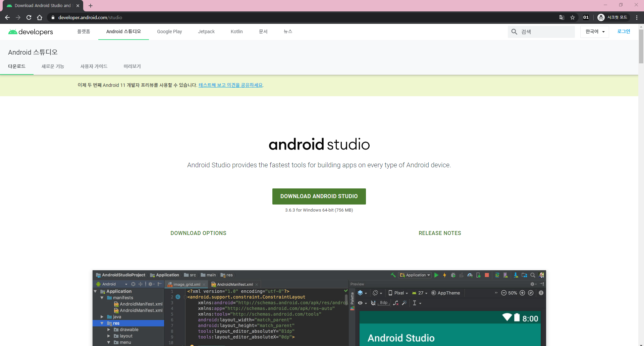Open the translate page icon
Viewport: 644px width, 346px height.
[562, 17]
